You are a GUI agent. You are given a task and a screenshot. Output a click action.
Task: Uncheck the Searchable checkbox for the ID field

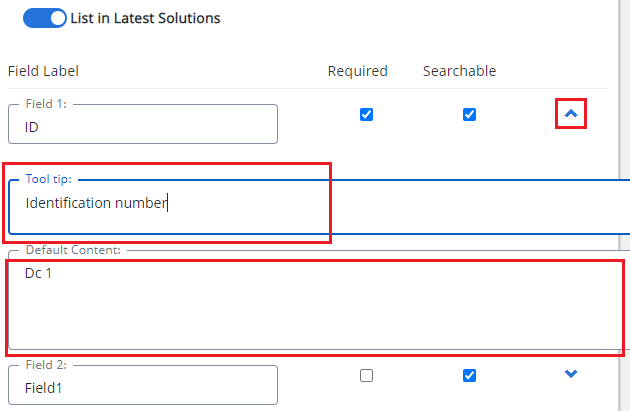469,114
